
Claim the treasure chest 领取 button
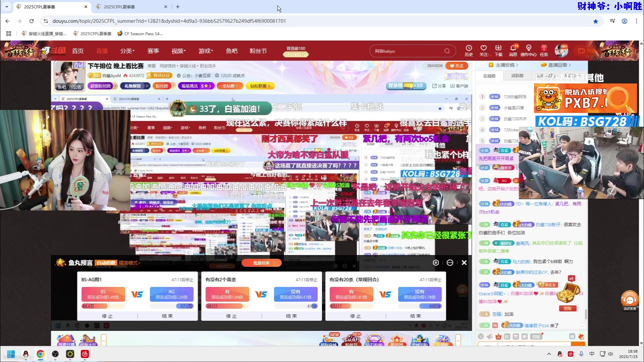pyautogui.click(x=568, y=309)
